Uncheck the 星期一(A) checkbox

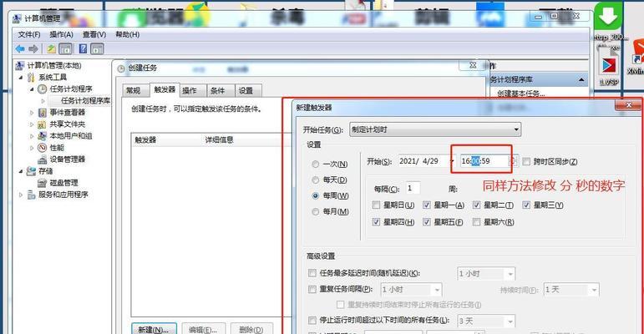point(427,205)
